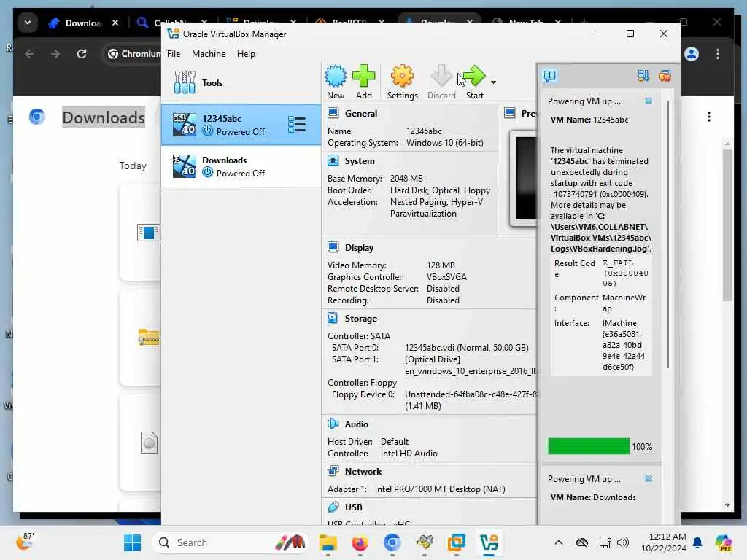Click the General section icon
This screenshot has width=747, height=560.
tap(333, 113)
